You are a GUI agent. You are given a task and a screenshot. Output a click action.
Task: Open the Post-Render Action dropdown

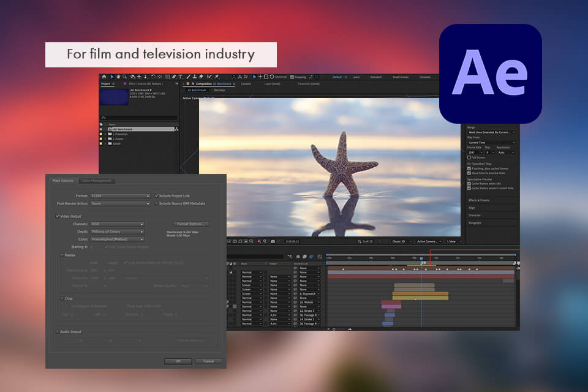[x=121, y=204]
